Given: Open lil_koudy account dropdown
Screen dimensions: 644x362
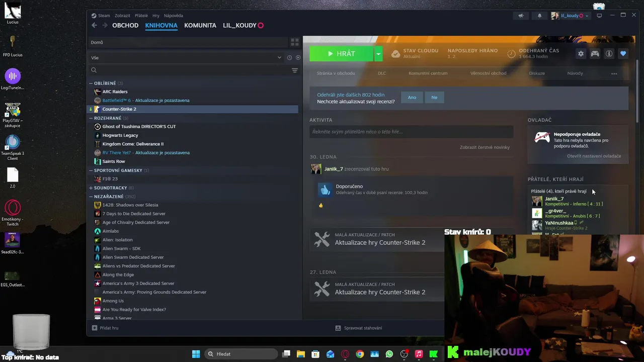Looking at the screenshot, I should click(570, 16).
